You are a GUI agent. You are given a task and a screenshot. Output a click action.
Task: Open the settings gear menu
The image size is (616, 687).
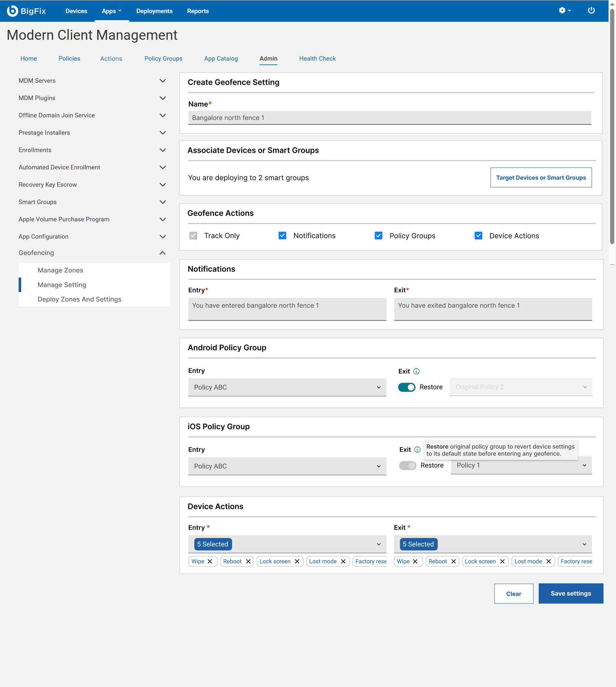(565, 11)
